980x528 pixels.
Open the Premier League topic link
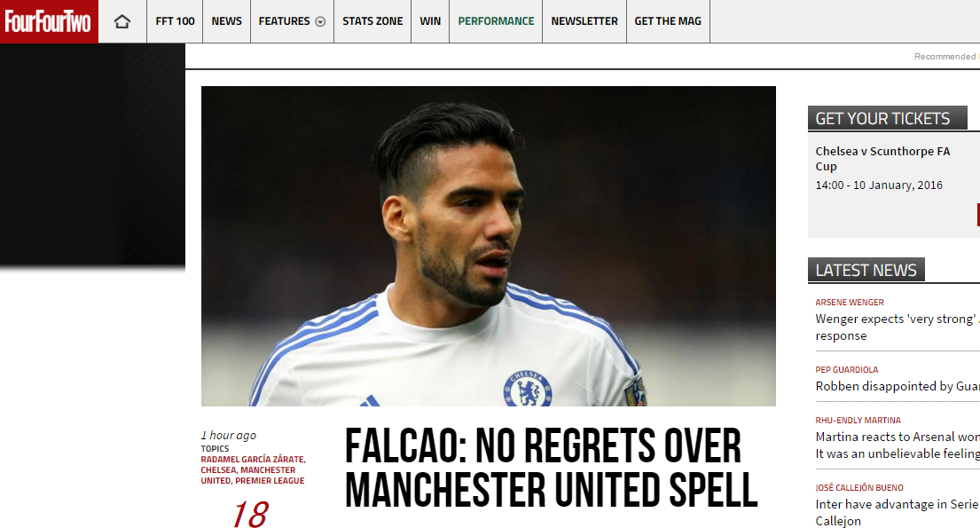click(270, 480)
